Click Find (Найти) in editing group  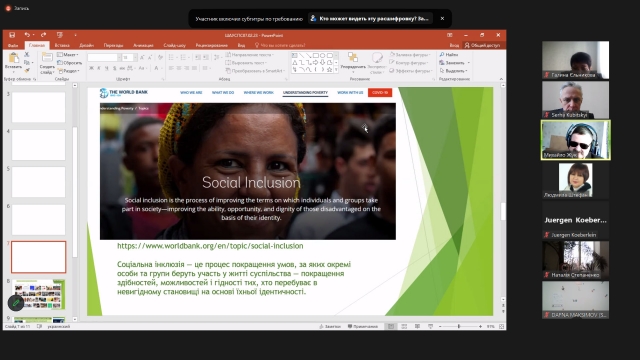point(449,54)
